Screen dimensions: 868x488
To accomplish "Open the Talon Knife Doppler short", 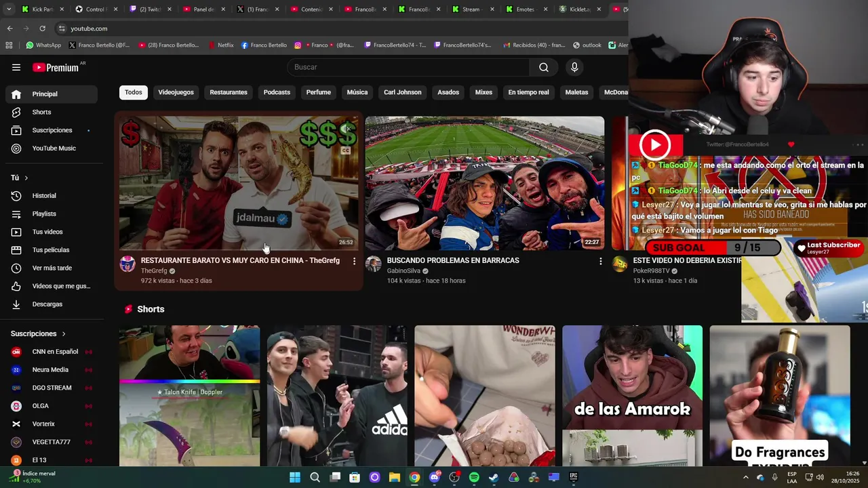I will tap(189, 396).
